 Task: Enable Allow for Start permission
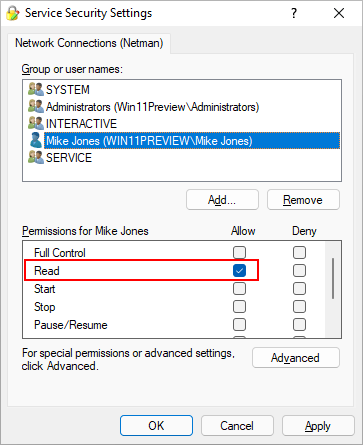[x=239, y=288]
